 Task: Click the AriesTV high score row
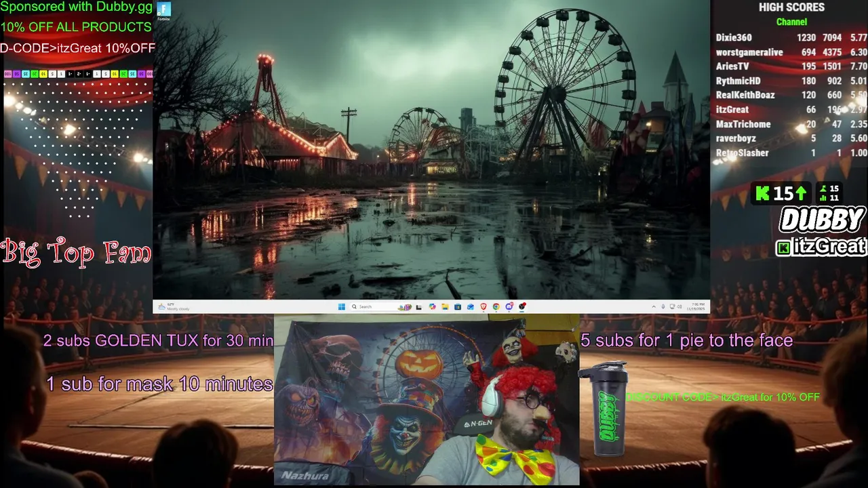(791, 66)
